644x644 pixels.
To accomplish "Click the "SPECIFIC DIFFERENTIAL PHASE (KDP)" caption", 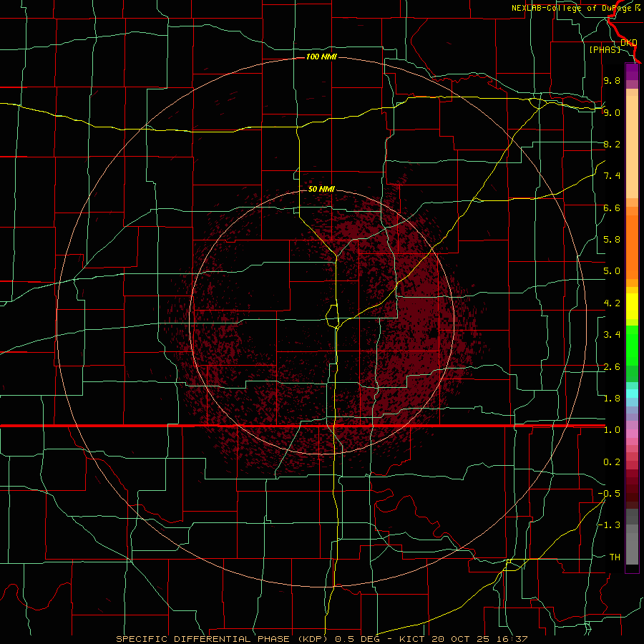I will tap(224, 639).
